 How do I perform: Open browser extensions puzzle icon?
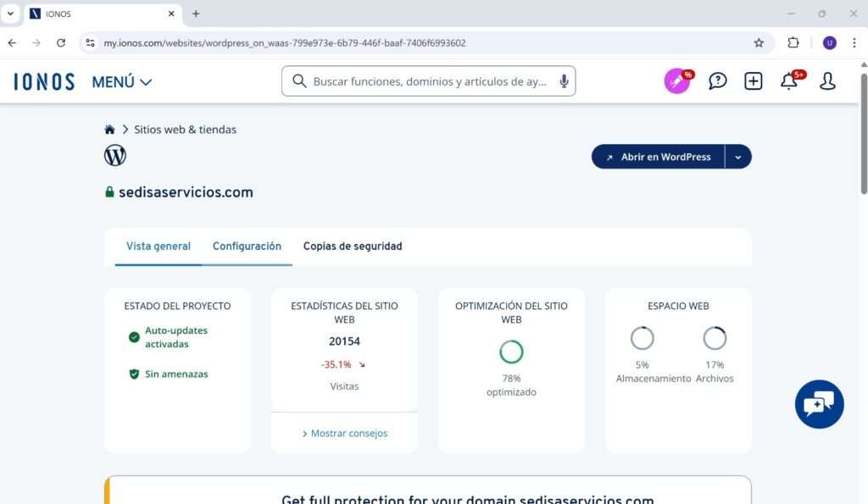(793, 42)
